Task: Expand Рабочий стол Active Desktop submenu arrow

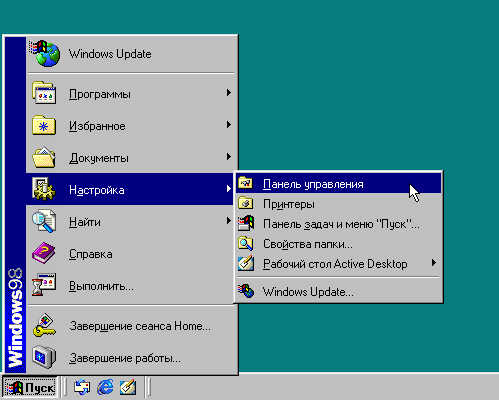Action: [x=433, y=263]
